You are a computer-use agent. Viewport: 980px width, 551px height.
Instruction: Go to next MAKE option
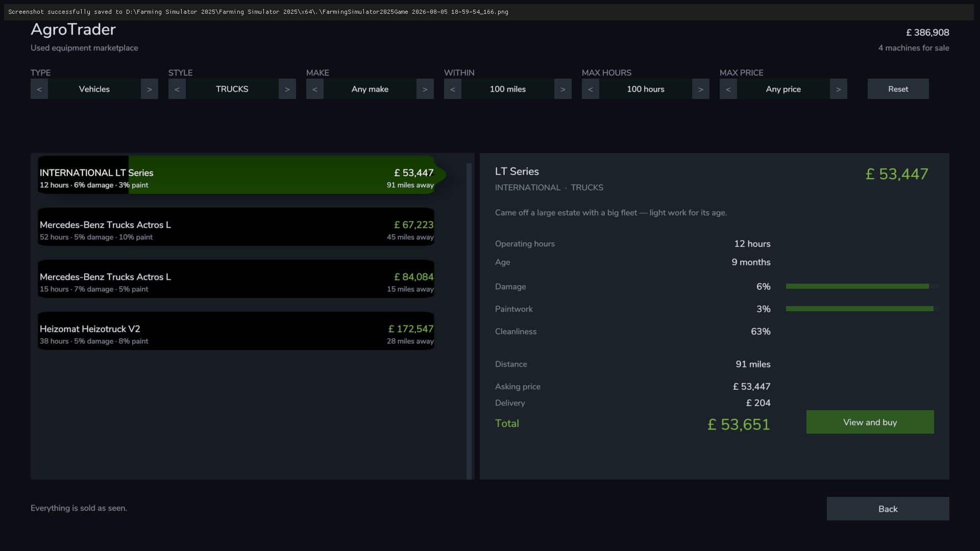(x=425, y=89)
